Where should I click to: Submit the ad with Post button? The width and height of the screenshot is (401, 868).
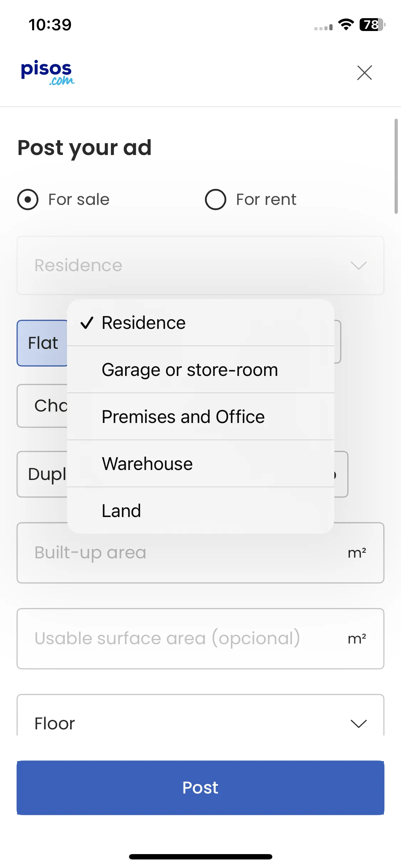pos(200,788)
